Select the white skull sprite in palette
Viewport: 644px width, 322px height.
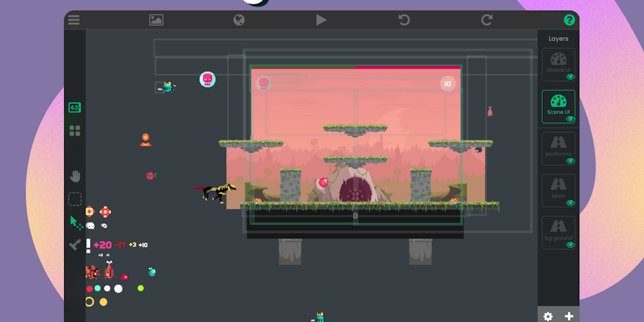coord(90,226)
